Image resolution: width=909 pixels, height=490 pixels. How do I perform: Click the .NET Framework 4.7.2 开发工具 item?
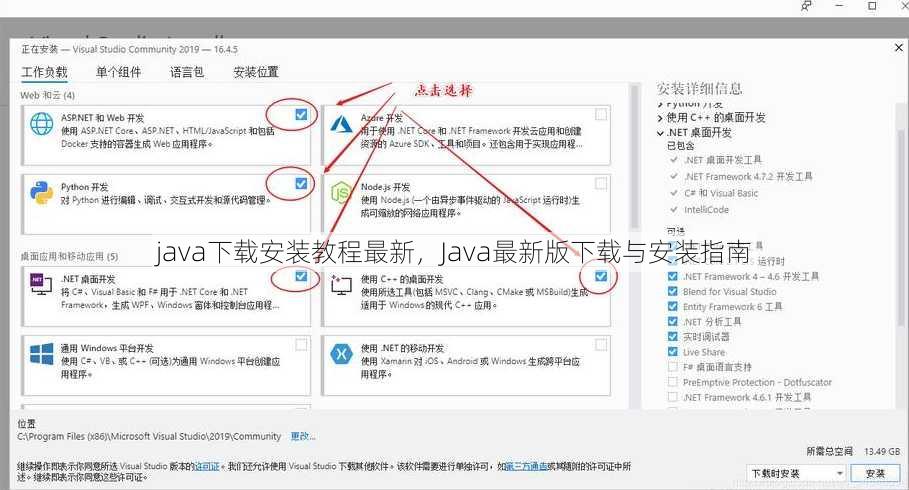748,176
